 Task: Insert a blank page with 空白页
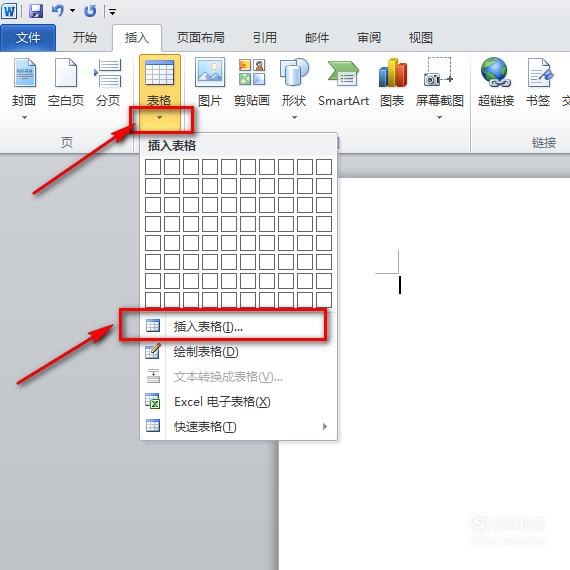pyautogui.click(x=66, y=83)
